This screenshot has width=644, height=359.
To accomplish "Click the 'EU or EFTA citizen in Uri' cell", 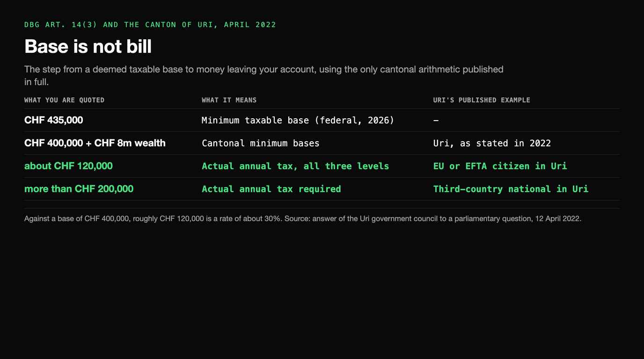I will [500, 166].
